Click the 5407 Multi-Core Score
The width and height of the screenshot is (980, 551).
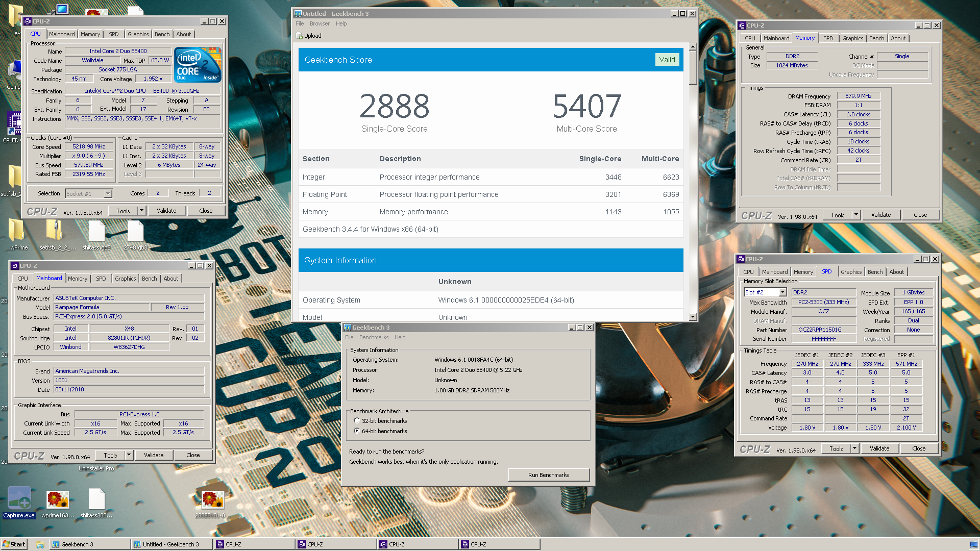(x=587, y=106)
